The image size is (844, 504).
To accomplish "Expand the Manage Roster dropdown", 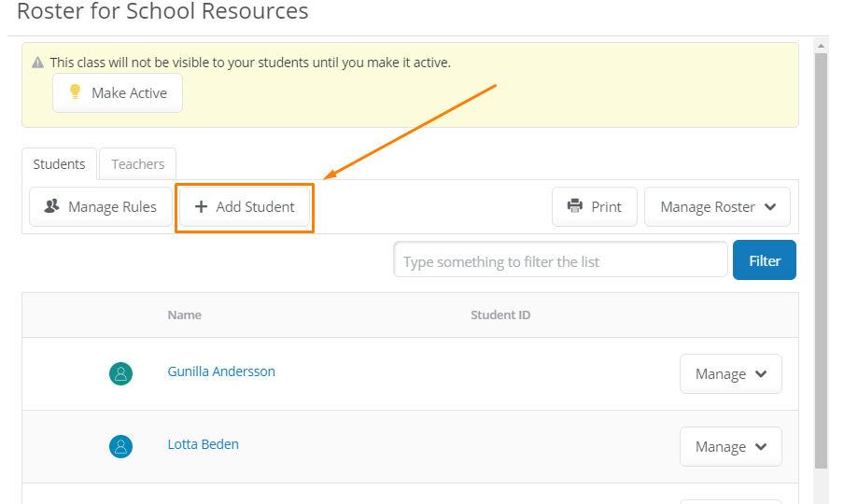I will tap(718, 206).
